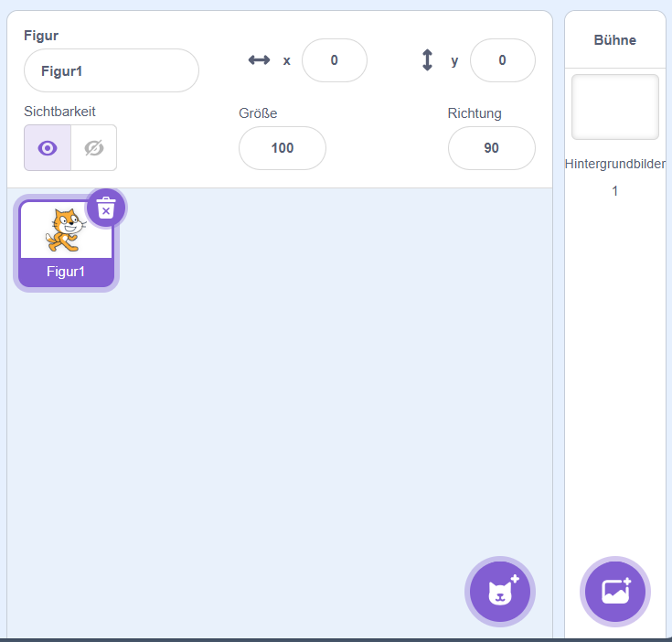This screenshot has height=642, width=672.
Task: Select the blank stage backdrop thumbnail
Action: pos(614,107)
